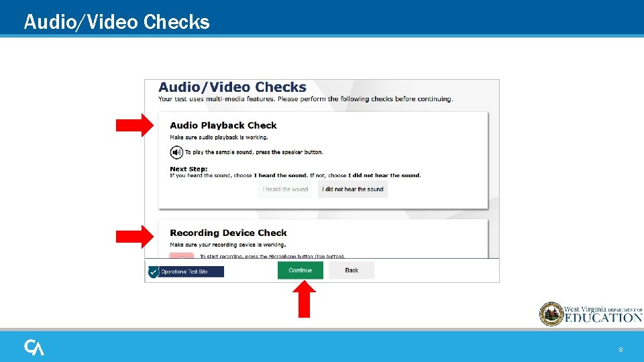
Task: Click 'Make sure your recording device is working.'
Action: (x=227, y=245)
